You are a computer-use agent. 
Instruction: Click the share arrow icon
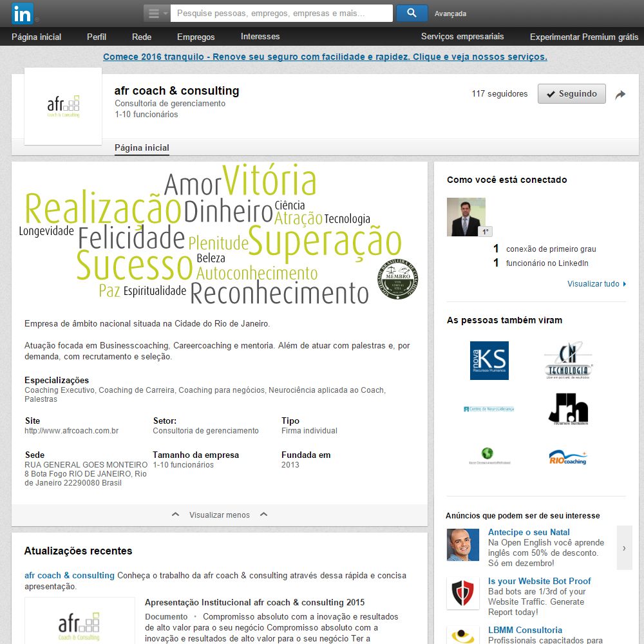[x=620, y=95]
